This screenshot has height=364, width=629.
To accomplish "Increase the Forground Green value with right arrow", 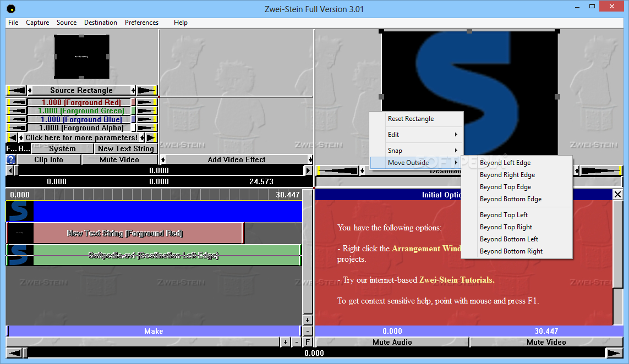I will point(147,111).
